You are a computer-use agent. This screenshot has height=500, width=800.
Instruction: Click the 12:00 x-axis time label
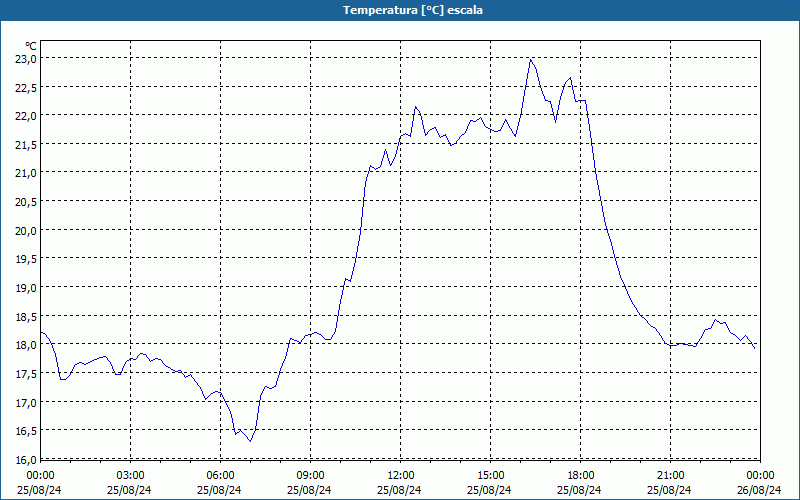[401, 476]
